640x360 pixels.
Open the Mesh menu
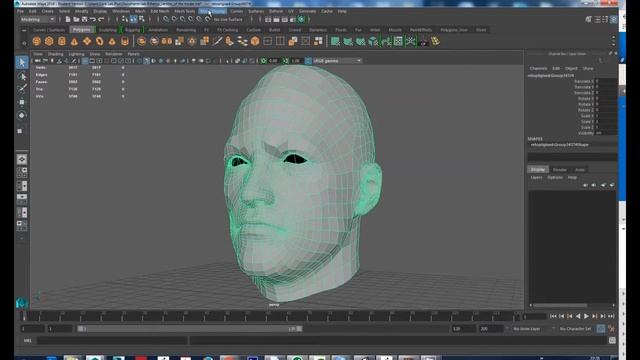pos(140,11)
